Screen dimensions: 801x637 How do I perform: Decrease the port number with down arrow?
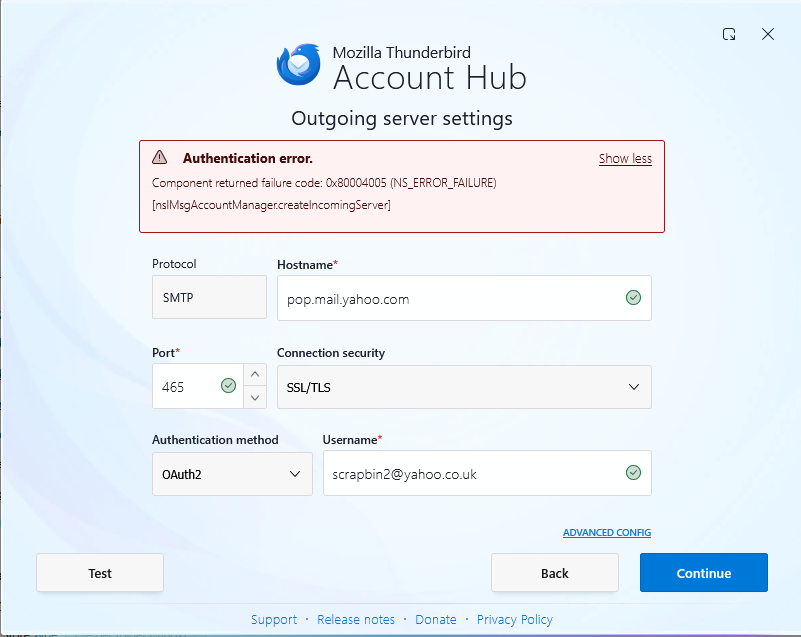[255, 397]
